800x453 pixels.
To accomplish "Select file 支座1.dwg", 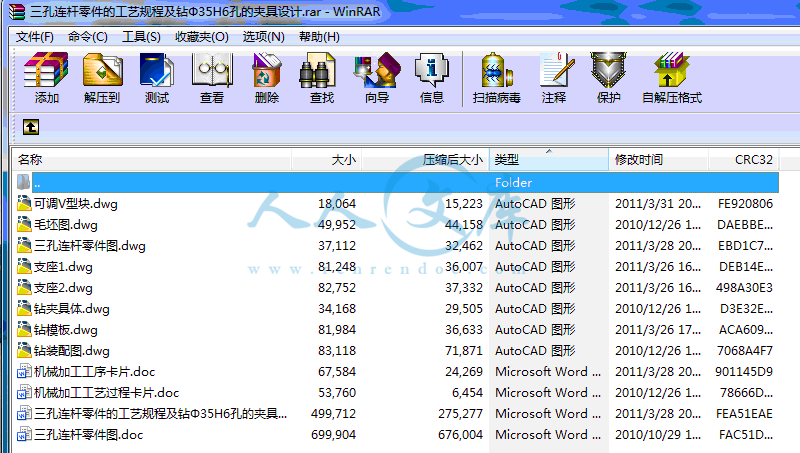I will [63, 266].
